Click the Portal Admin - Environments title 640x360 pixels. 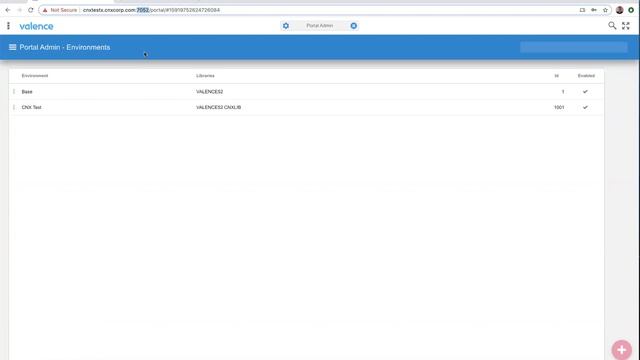tap(65, 47)
